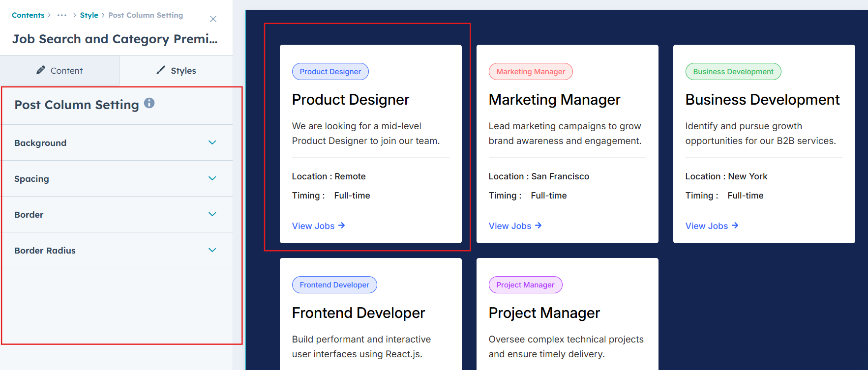Select the Styles tab
868x370 pixels.
click(176, 71)
